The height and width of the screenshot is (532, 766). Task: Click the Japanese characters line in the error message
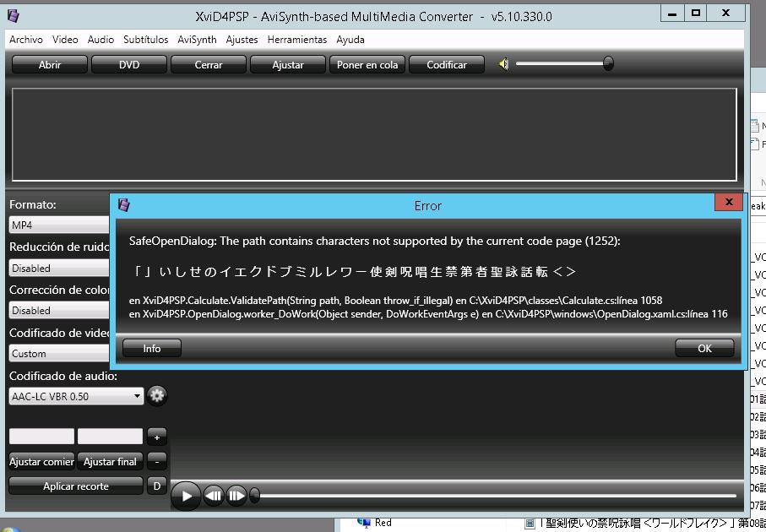pos(355,272)
